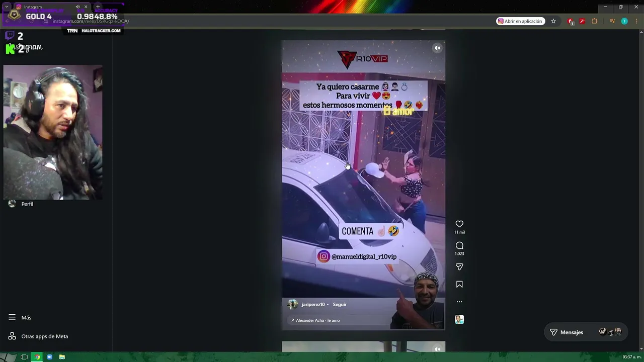Open a new tab with plus button

coord(98,7)
